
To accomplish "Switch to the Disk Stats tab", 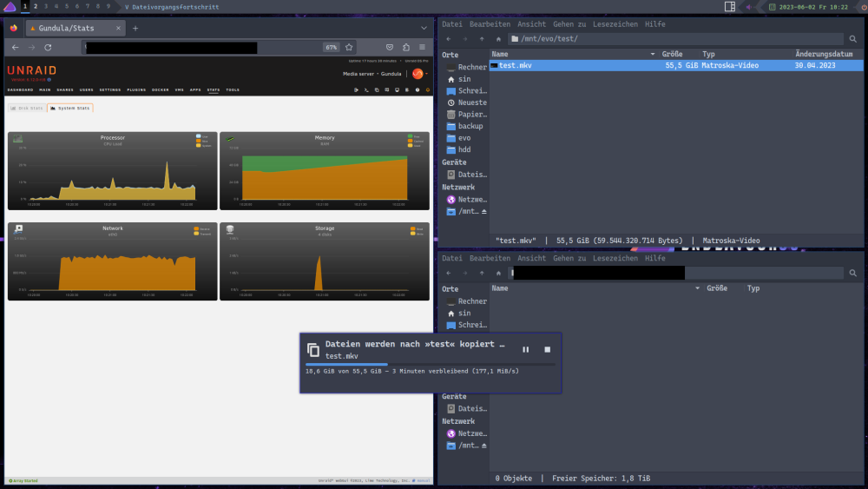I will coord(27,108).
